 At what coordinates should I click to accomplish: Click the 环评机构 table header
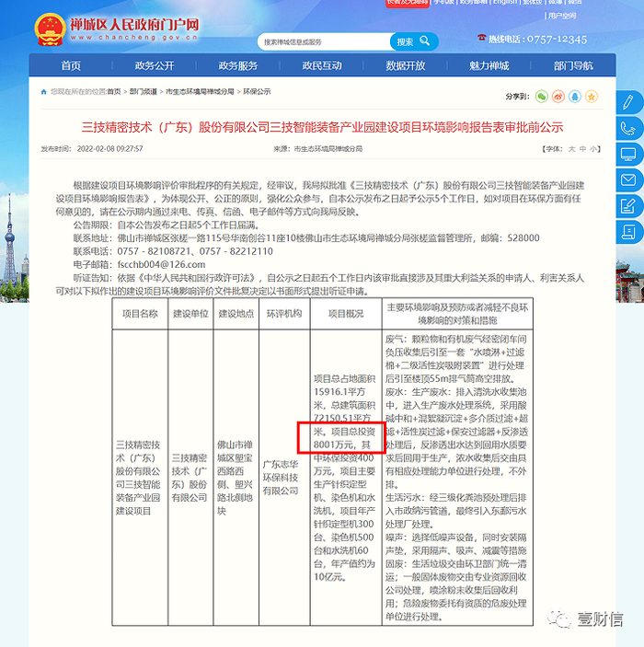coord(284,314)
